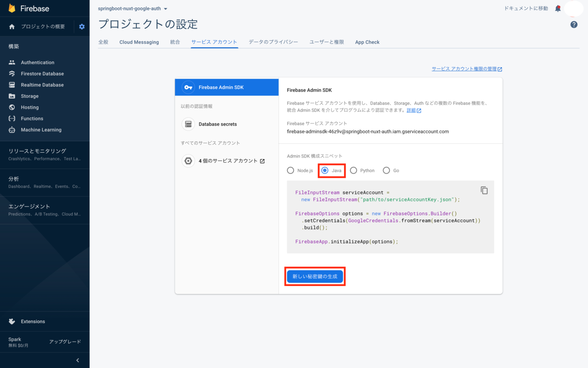The height and width of the screenshot is (368, 588).
Task: Select the Java radio button
Action: click(325, 170)
